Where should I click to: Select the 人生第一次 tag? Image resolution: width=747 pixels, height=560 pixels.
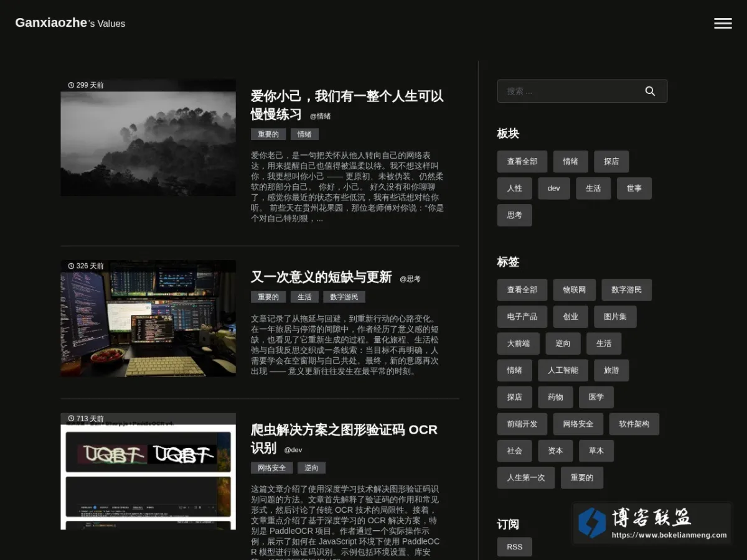(x=526, y=477)
